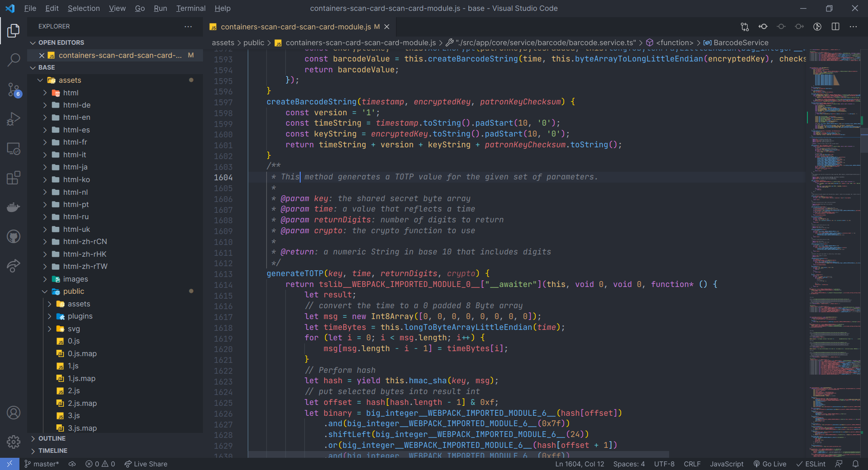
Task: Open the View menu
Action: click(x=118, y=8)
